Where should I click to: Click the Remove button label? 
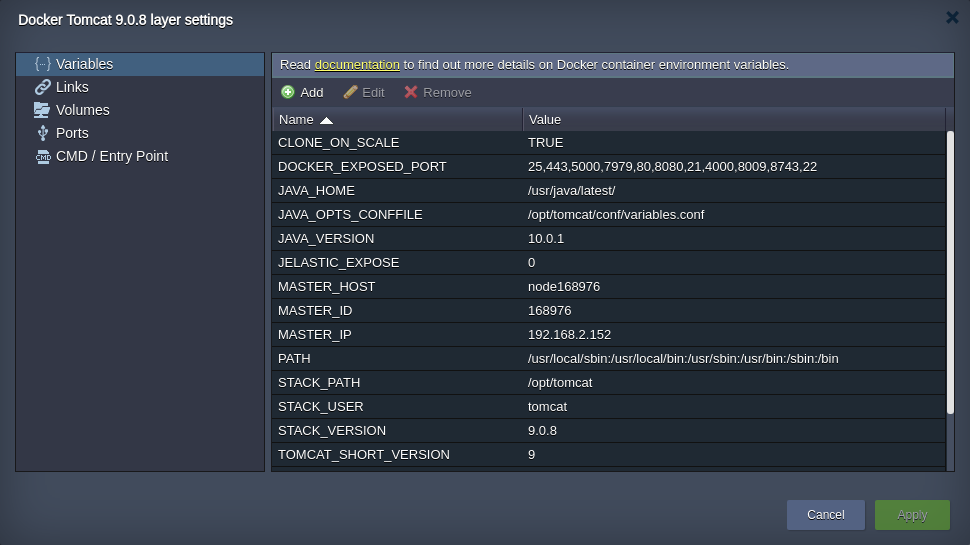[x=447, y=93]
